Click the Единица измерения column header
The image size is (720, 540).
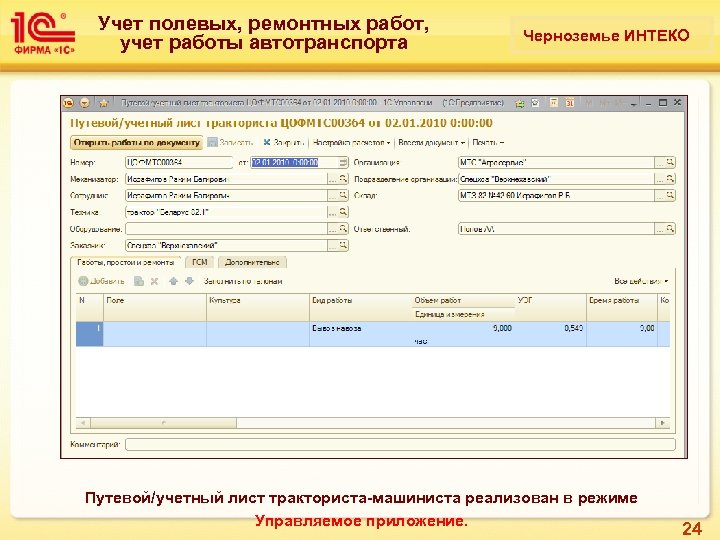point(463,315)
